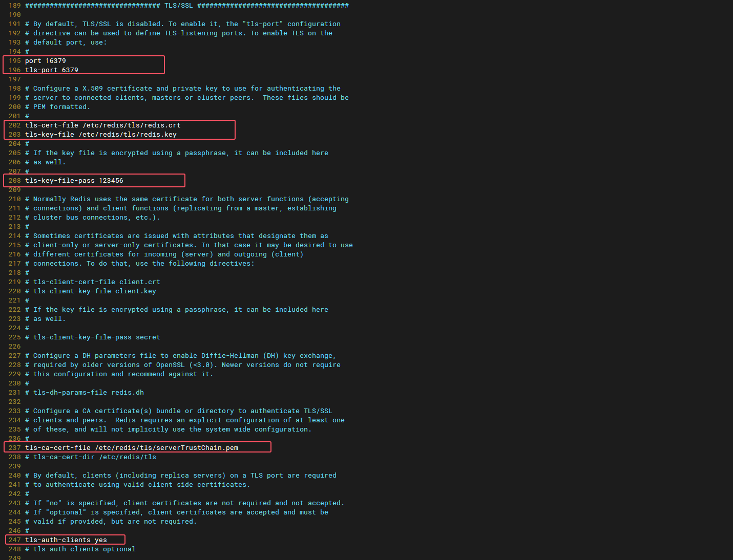Click the 'of these, and will not implicitly' comment

pos(169,429)
